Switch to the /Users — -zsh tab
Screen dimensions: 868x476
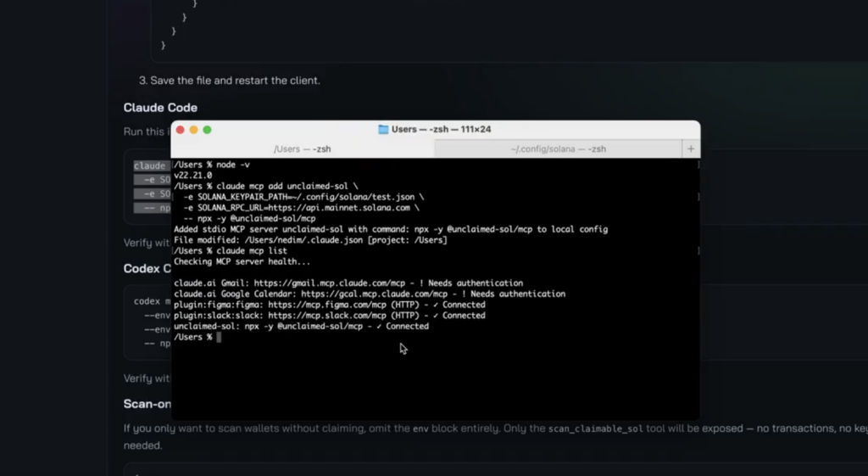tap(303, 148)
